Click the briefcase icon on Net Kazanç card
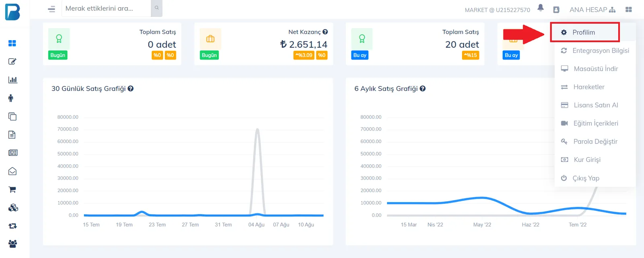This screenshot has height=258, width=644. click(x=211, y=39)
